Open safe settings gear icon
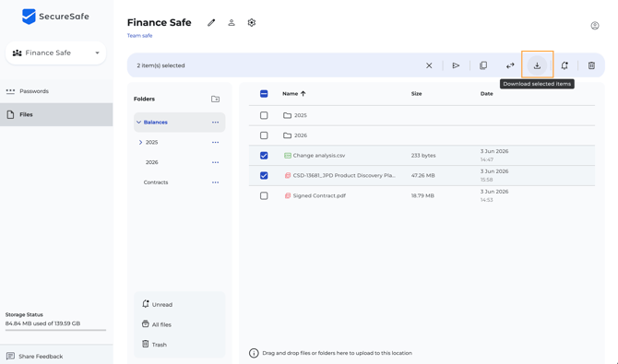This screenshot has width=618, height=364. pyautogui.click(x=252, y=22)
